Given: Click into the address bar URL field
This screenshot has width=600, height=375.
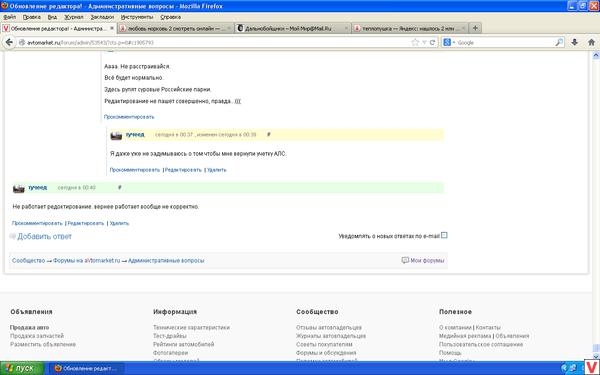Looking at the screenshot, I should pyautogui.click(x=214, y=42).
